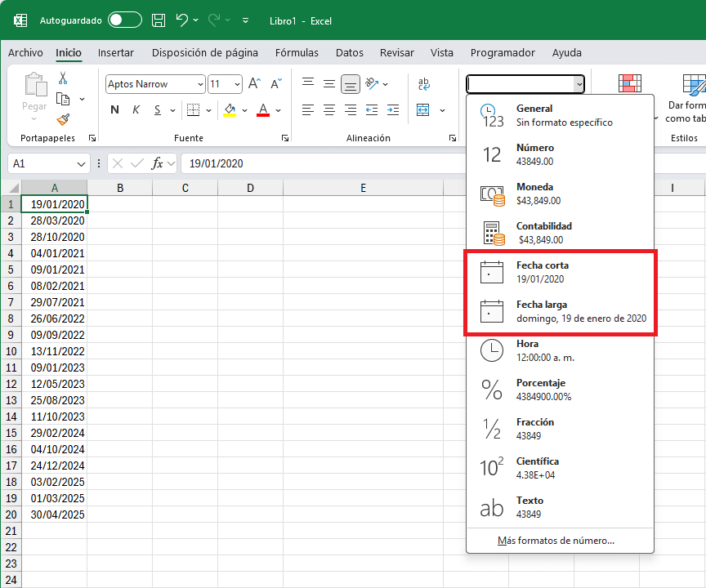Click Align Top icon
Viewport: 706px width, 588px height.
(308, 83)
